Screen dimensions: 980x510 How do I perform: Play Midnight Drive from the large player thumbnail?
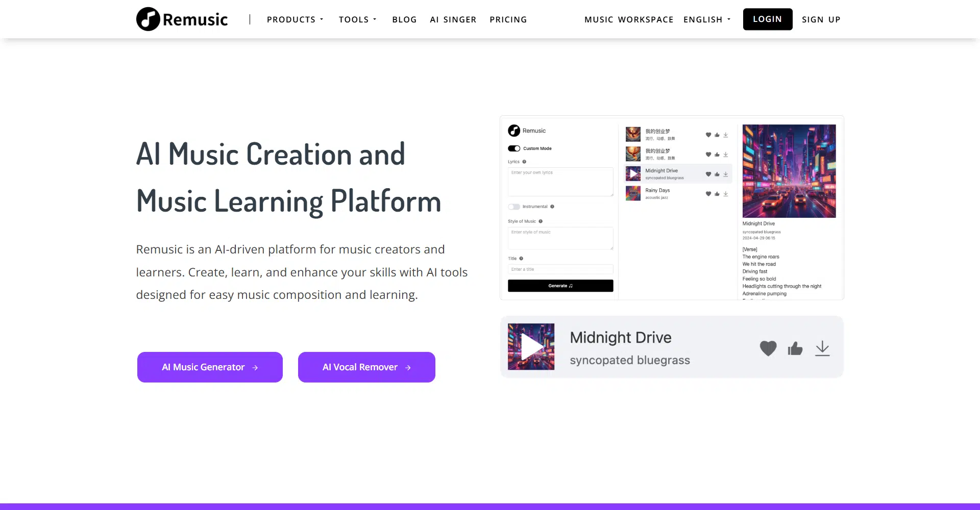coord(531,347)
